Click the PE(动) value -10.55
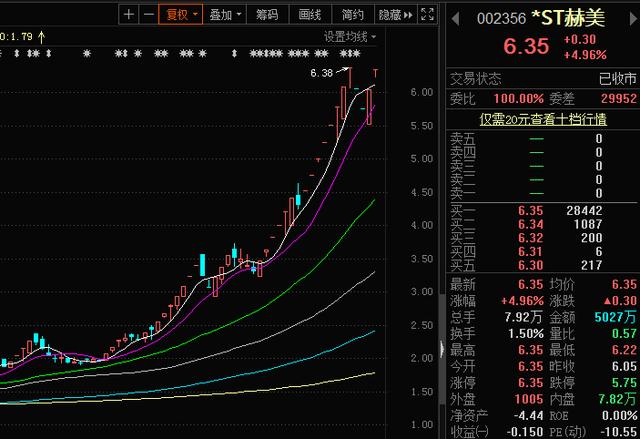The height and width of the screenshot is (439, 640). [x=618, y=432]
